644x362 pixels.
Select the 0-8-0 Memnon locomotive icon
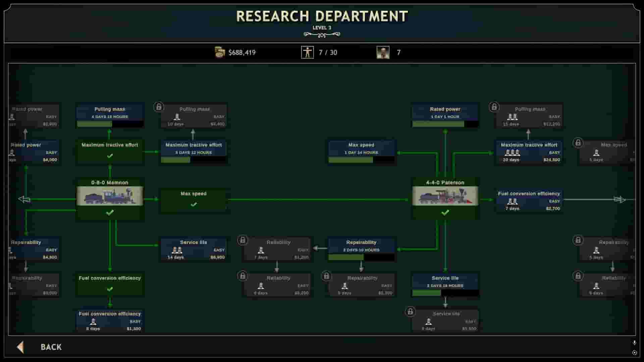click(110, 196)
